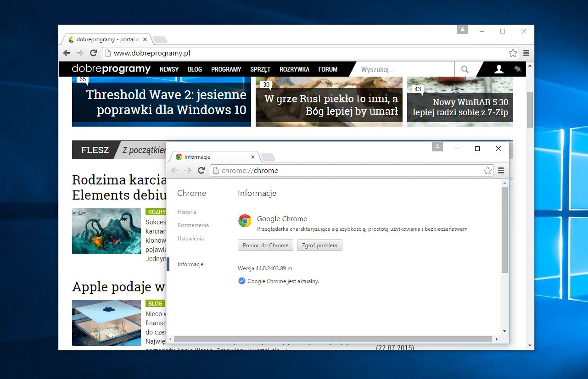Click the Informacje window vertical scrollbar thumb
The width and height of the screenshot is (588, 379).
tap(504, 230)
